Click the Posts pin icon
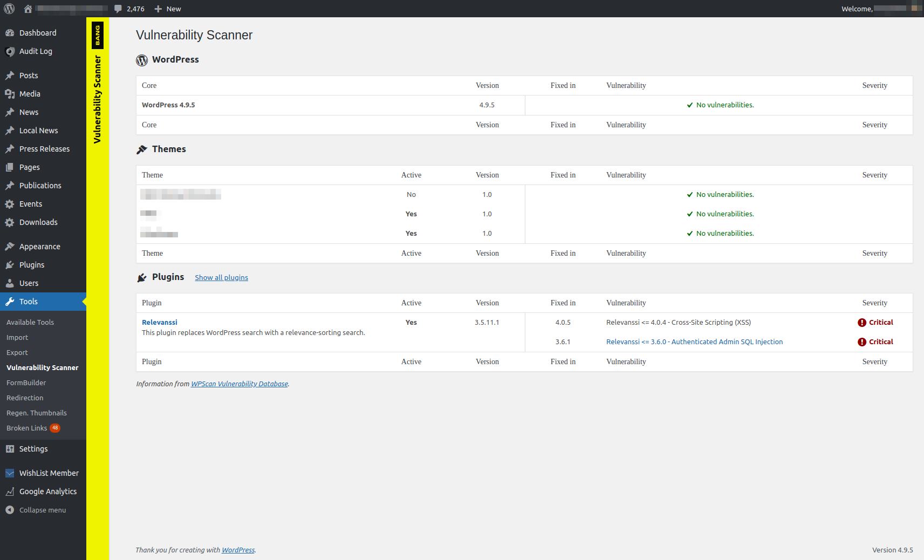 pyautogui.click(x=10, y=76)
